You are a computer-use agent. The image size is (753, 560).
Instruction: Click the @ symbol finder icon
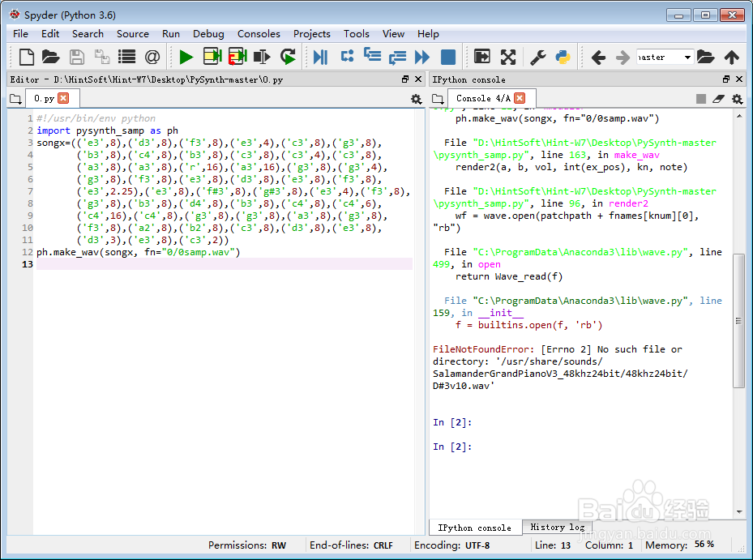pyautogui.click(x=152, y=58)
